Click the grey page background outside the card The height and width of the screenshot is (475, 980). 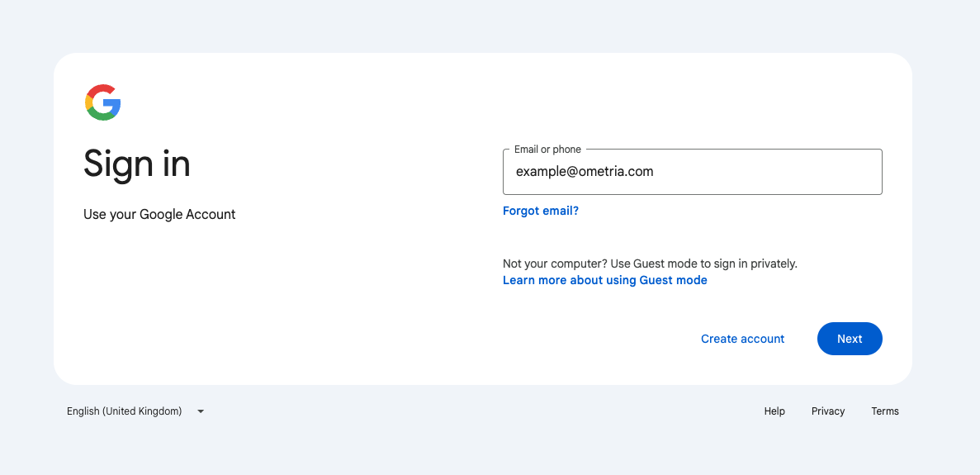pos(487,25)
